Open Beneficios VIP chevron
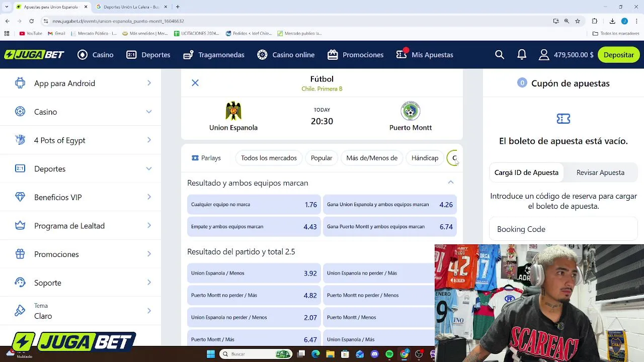The height and width of the screenshot is (362, 644). pyautogui.click(x=149, y=197)
